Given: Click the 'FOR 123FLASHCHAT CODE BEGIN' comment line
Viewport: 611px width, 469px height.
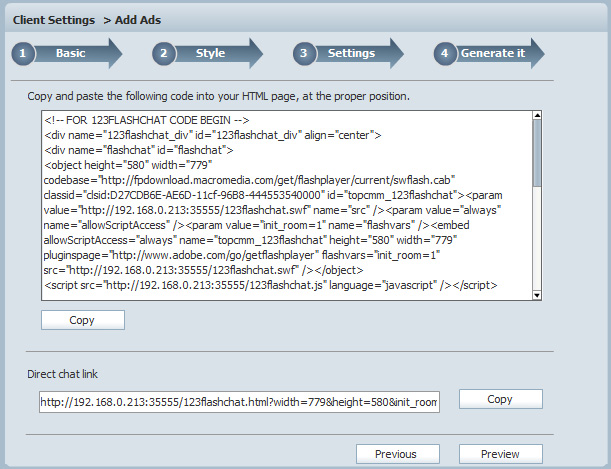Looking at the screenshot, I should (147, 120).
